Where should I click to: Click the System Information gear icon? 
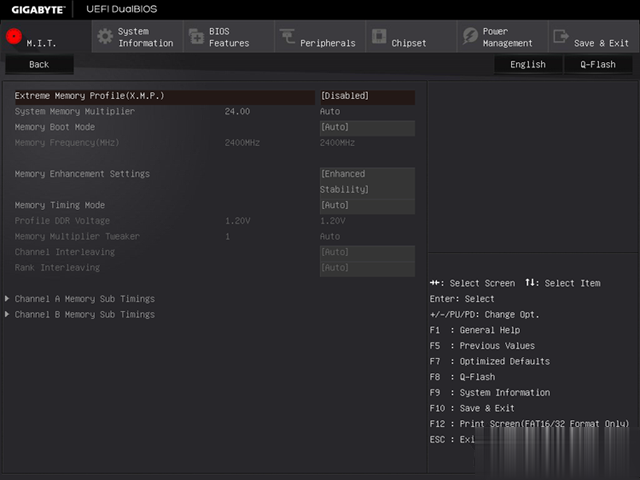coord(105,37)
